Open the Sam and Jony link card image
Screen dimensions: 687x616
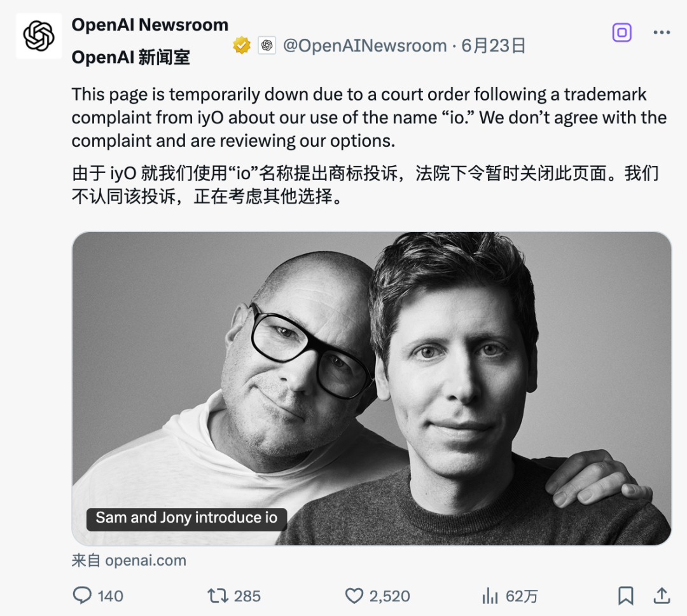pos(371,388)
